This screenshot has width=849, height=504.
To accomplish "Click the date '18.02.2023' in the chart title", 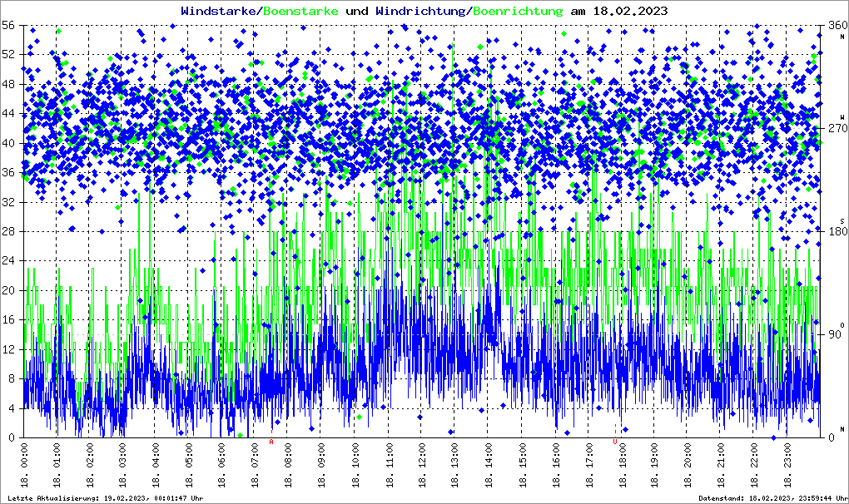I will [x=629, y=12].
